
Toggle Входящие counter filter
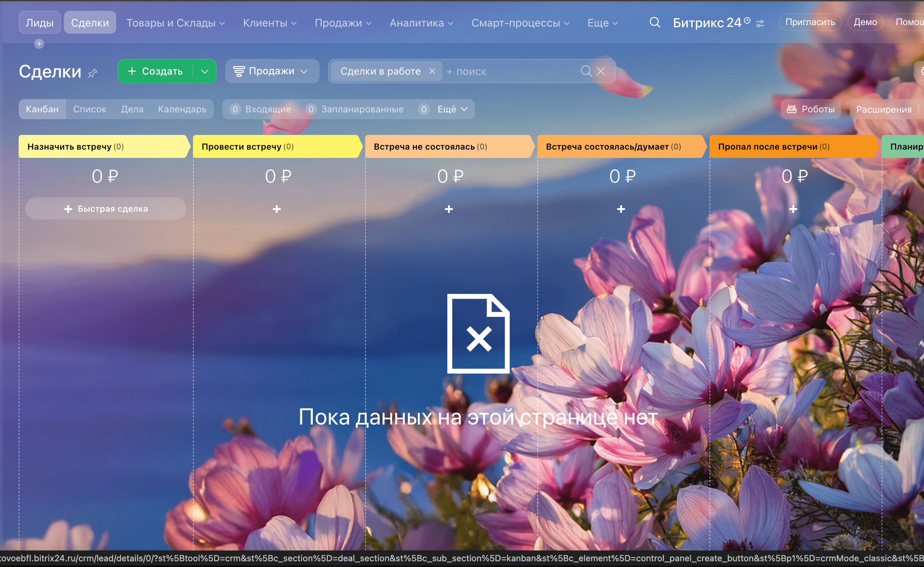tap(261, 109)
